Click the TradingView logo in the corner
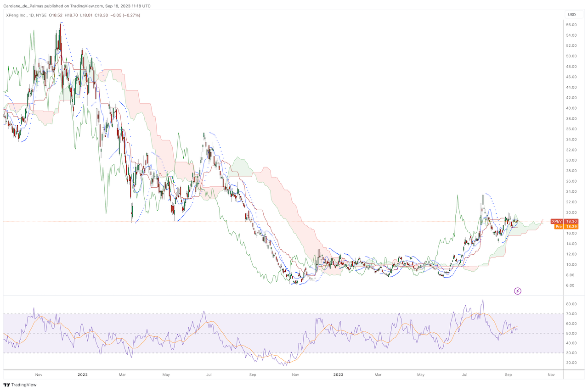This screenshot has height=391, width=588. point(20,385)
